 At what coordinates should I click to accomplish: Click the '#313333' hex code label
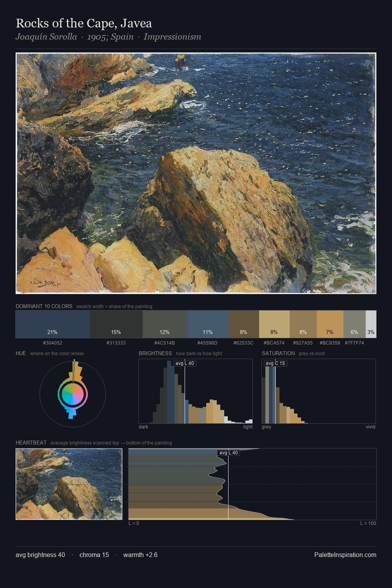click(116, 343)
